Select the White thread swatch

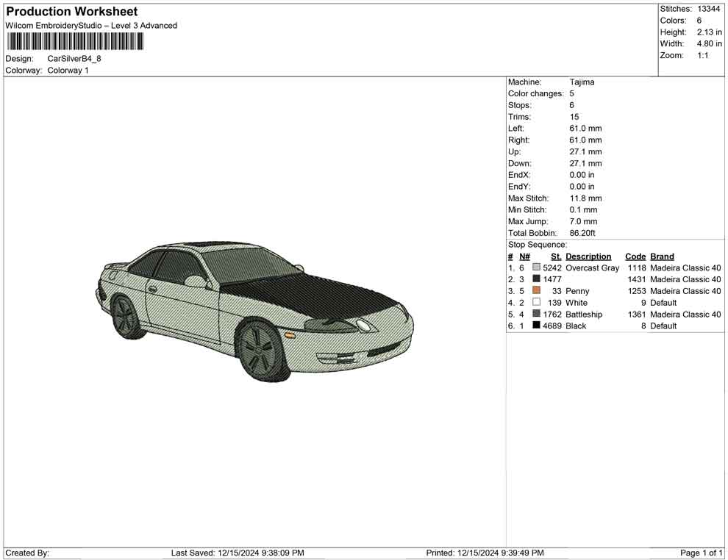click(535, 303)
